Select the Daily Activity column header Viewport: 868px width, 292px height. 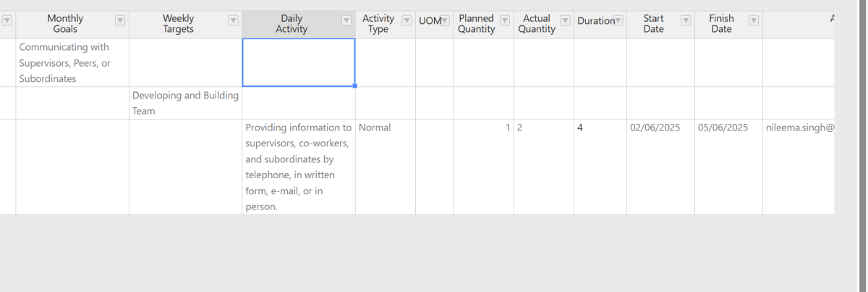pos(292,24)
